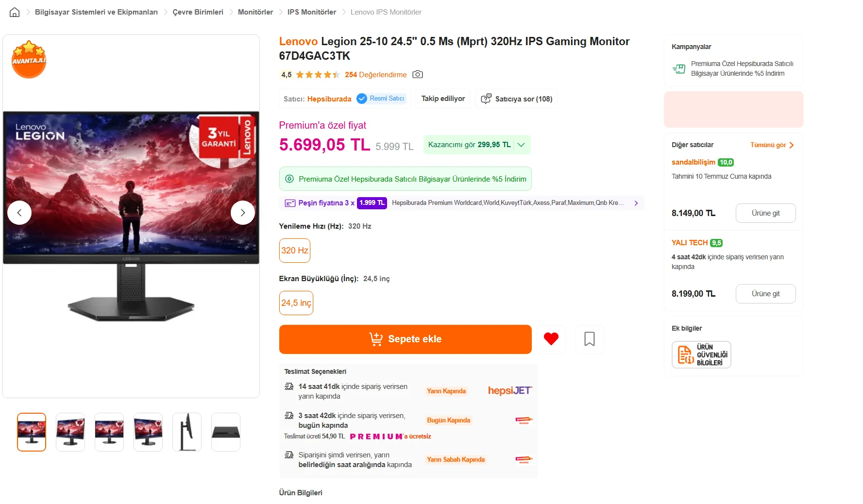Select the 24,5 inç screen size option
Viewport: 863px width, 504px height.
296,303
